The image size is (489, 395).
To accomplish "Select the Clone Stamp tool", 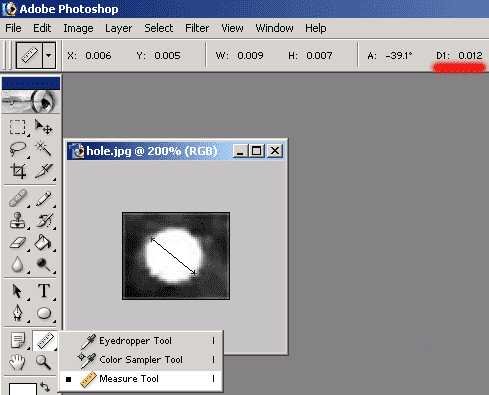I will [17, 220].
